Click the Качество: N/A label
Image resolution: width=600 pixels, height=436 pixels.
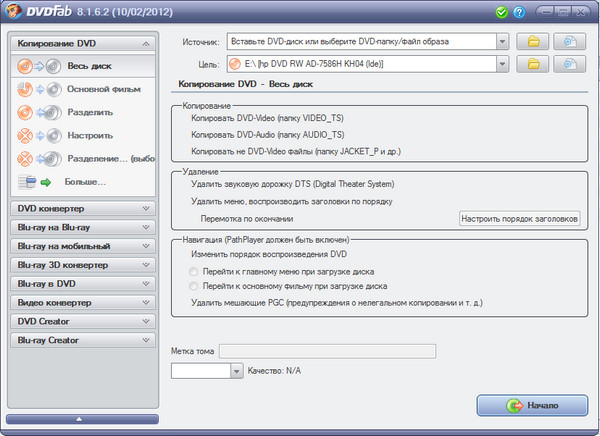pos(274,371)
